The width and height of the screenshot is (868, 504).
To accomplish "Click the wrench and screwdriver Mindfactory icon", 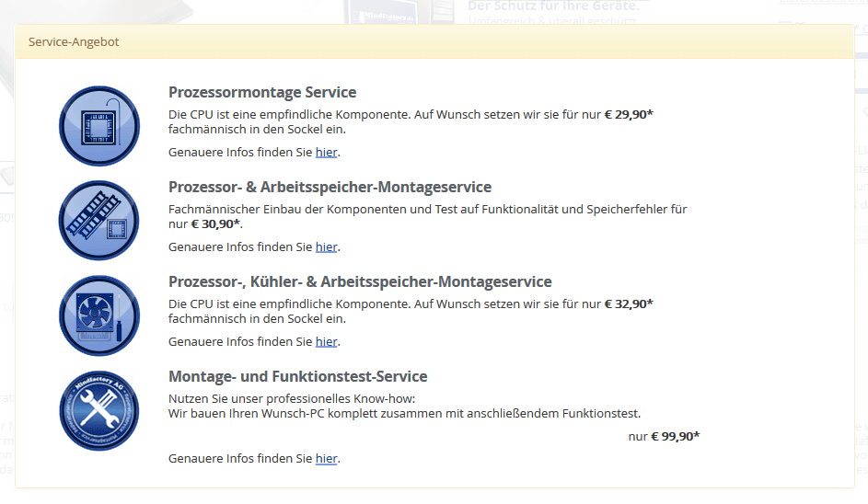I will pyautogui.click(x=98, y=410).
